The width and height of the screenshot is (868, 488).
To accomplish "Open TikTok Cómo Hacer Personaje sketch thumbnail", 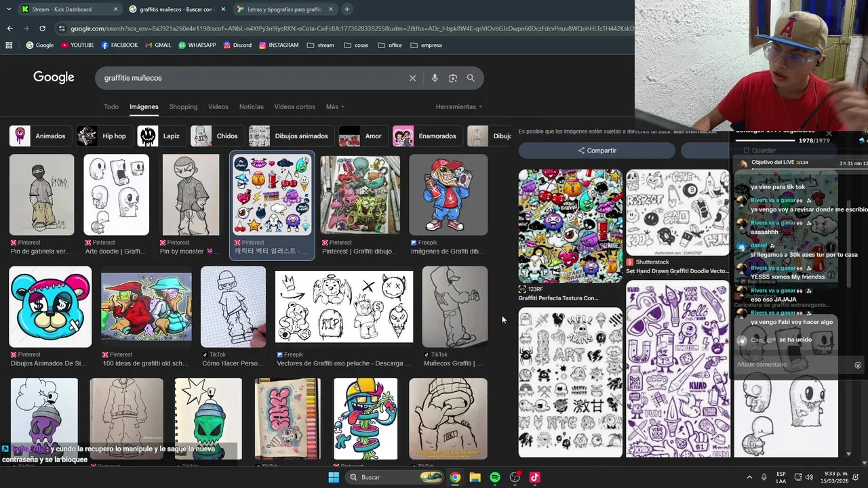I will click(x=233, y=306).
